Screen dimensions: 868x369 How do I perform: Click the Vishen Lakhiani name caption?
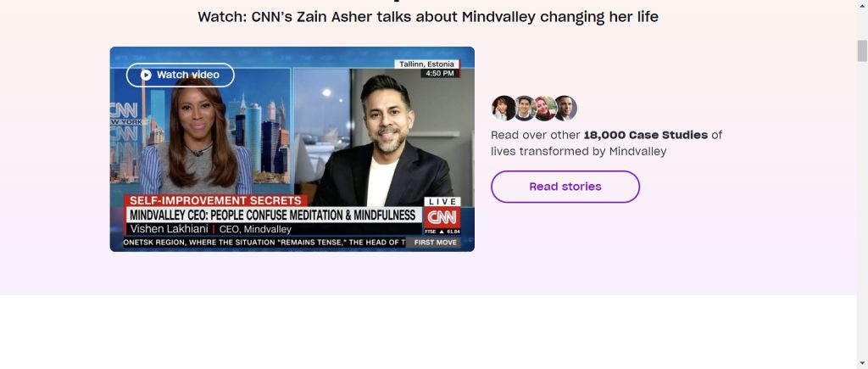[x=169, y=229]
